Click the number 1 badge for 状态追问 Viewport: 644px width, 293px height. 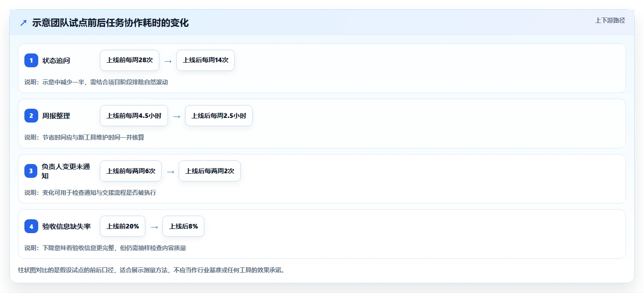31,60
